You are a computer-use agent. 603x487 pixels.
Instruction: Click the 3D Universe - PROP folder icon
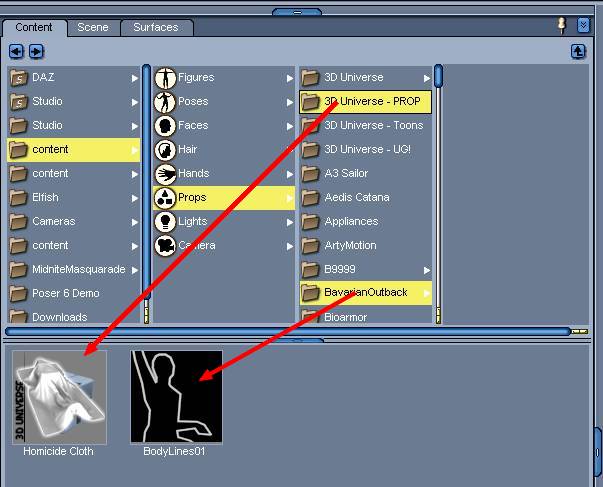coord(310,102)
